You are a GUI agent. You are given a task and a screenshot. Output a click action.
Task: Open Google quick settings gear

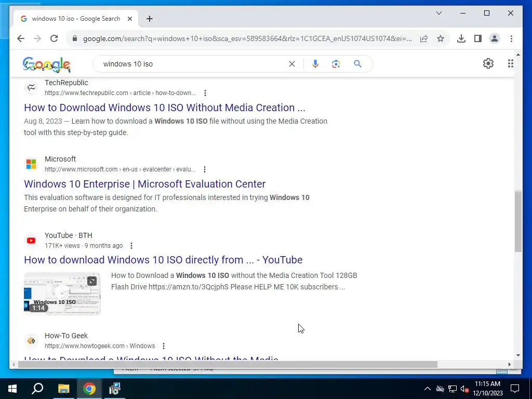tap(488, 63)
